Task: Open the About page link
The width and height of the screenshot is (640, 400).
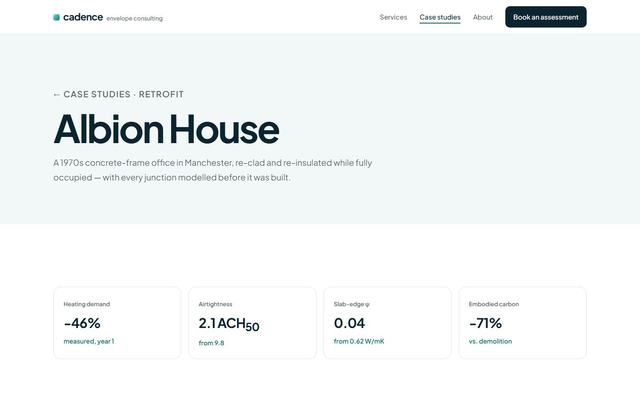Action: (x=482, y=17)
